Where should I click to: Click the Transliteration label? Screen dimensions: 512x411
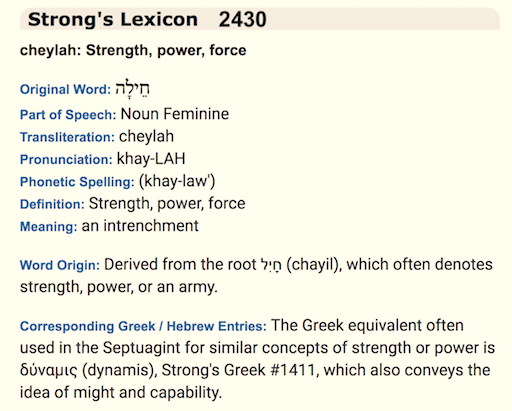(x=67, y=137)
